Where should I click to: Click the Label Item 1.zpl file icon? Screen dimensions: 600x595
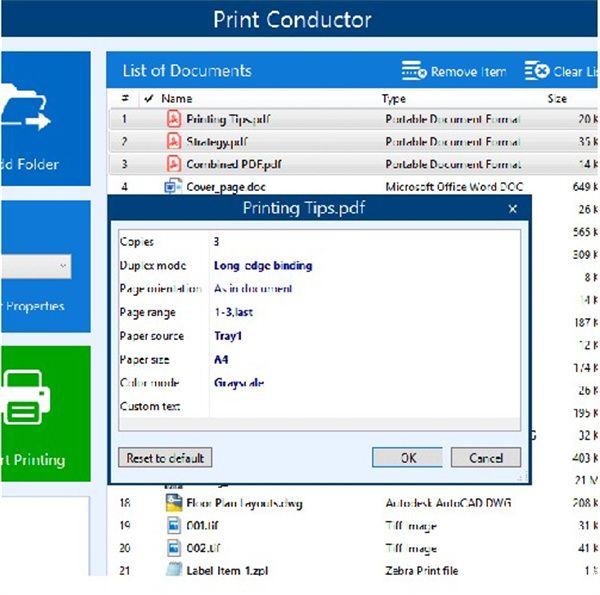[x=172, y=570]
